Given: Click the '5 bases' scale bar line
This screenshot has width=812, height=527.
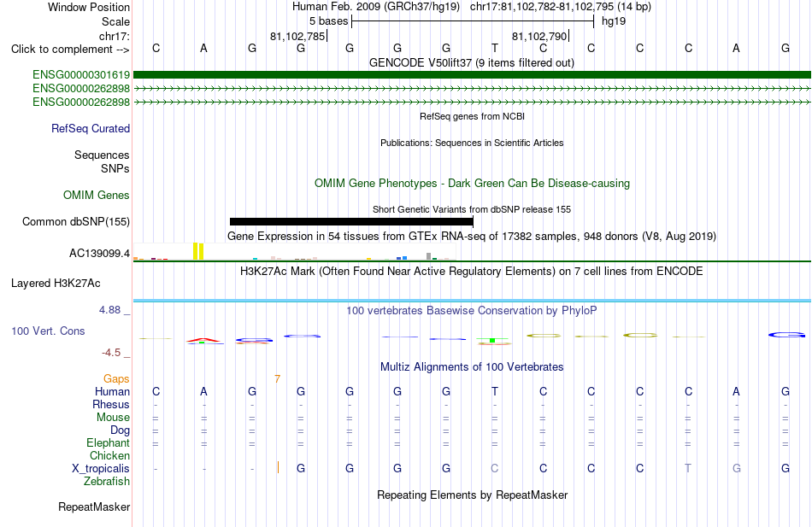Looking at the screenshot, I should [x=473, y=21].
